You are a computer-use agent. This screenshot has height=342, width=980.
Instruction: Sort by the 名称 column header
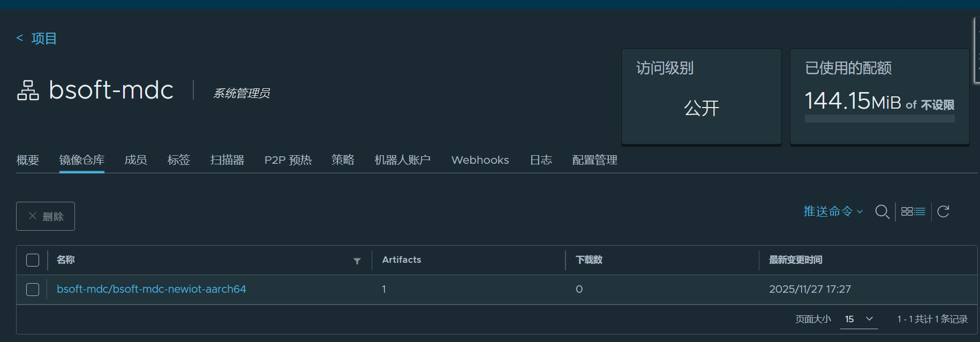pos(66,260)
